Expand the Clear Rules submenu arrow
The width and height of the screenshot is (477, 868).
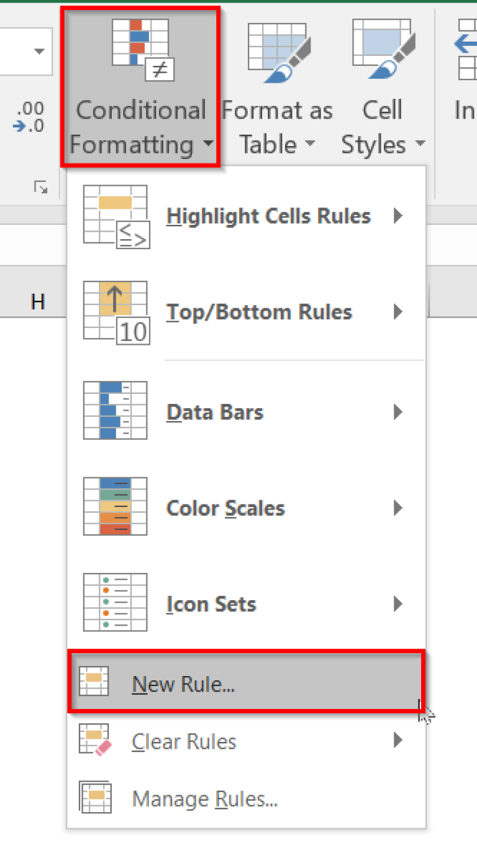coord(398,741)
